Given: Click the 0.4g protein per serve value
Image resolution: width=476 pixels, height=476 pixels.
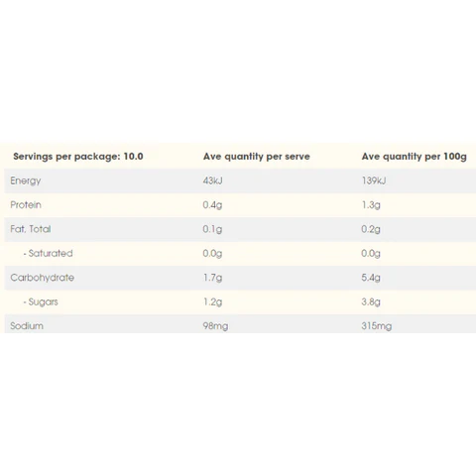Looking at the screenshot, I should [212, 205].
